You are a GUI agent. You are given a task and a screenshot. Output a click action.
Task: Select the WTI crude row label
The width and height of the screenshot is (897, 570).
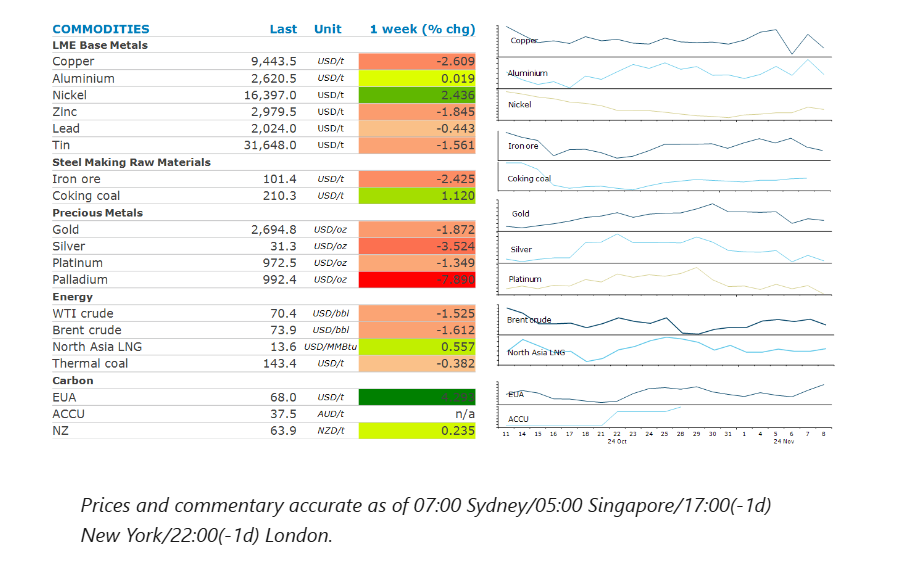pyautogui.click(x=83, y=314)
